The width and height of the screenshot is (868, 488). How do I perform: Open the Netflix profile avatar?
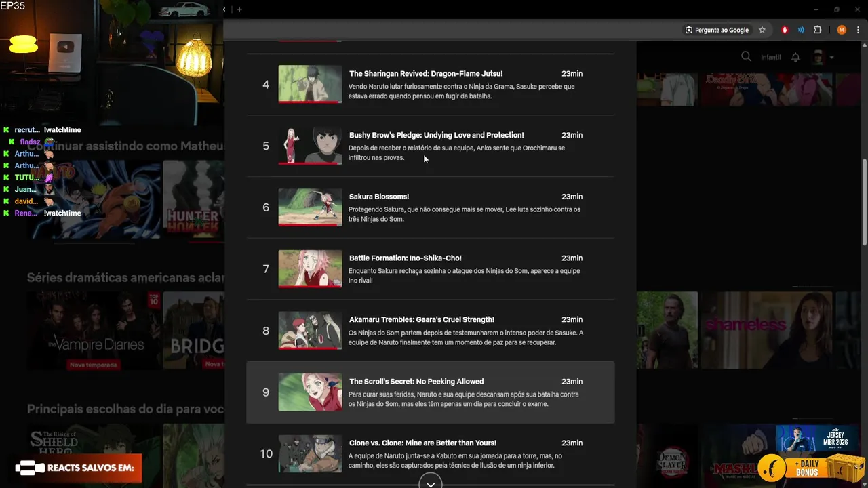pos(818,57)
